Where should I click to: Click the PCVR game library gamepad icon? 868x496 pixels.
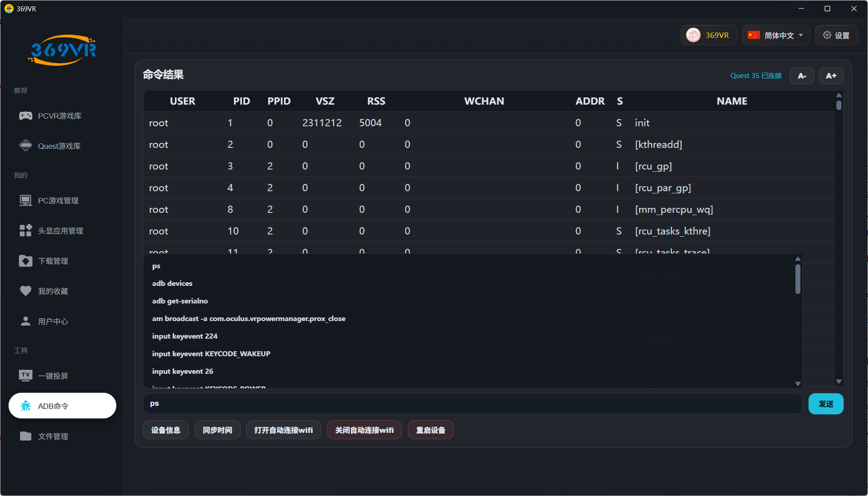(26, 116)
